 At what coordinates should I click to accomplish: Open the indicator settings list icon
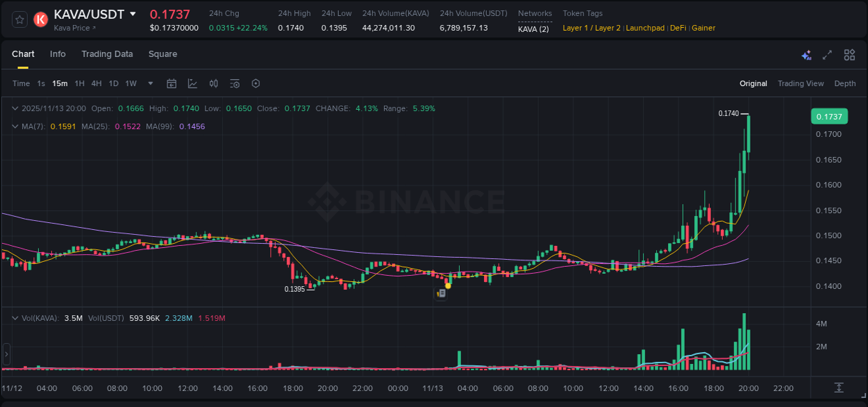pyautogui.click(x=235, y=83)
